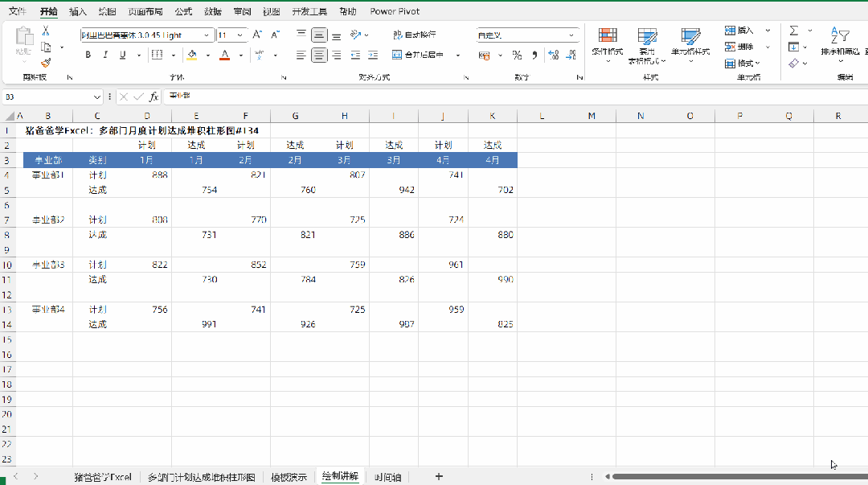Expand the Name Box dropdown arrow
This screenshot has width=868, height=485.
(x=97, y=97)
